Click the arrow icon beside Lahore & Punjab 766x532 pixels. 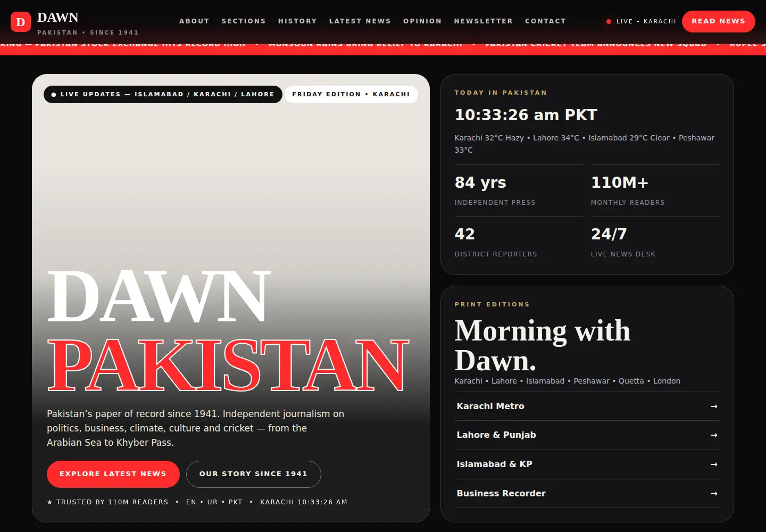(714, 435)
